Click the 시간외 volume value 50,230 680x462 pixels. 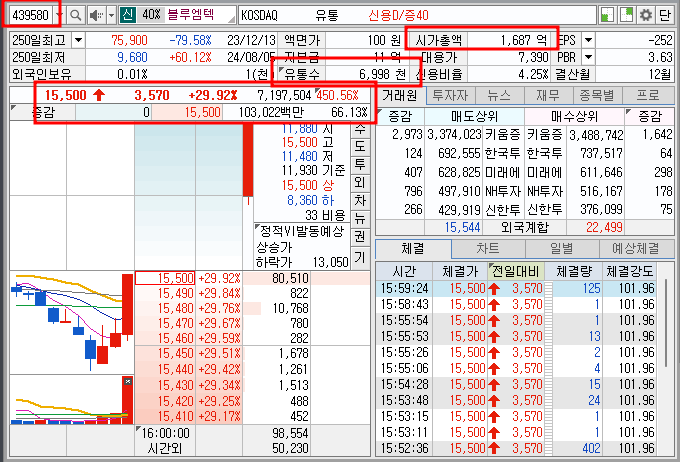click(x=290, y=448)
